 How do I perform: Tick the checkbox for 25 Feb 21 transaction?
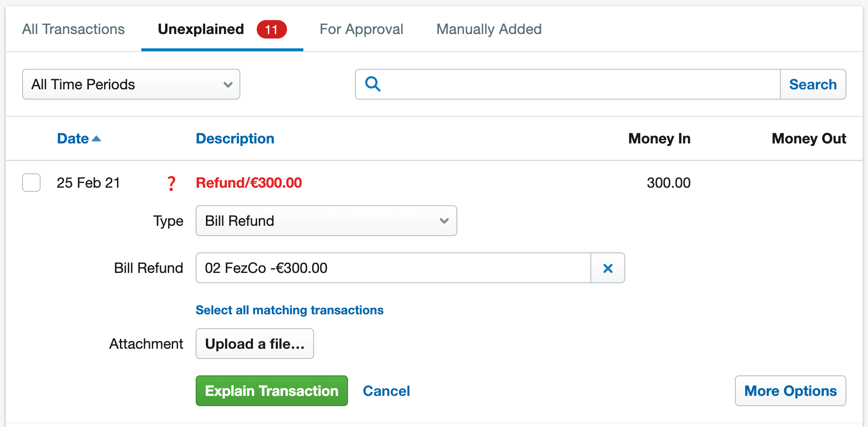[31, 182]
